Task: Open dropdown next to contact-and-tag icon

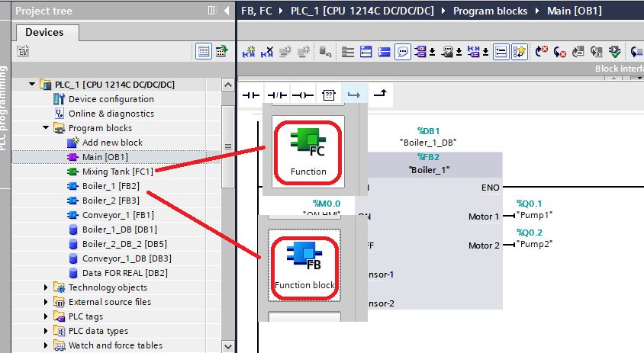Action: pos(485,52)
